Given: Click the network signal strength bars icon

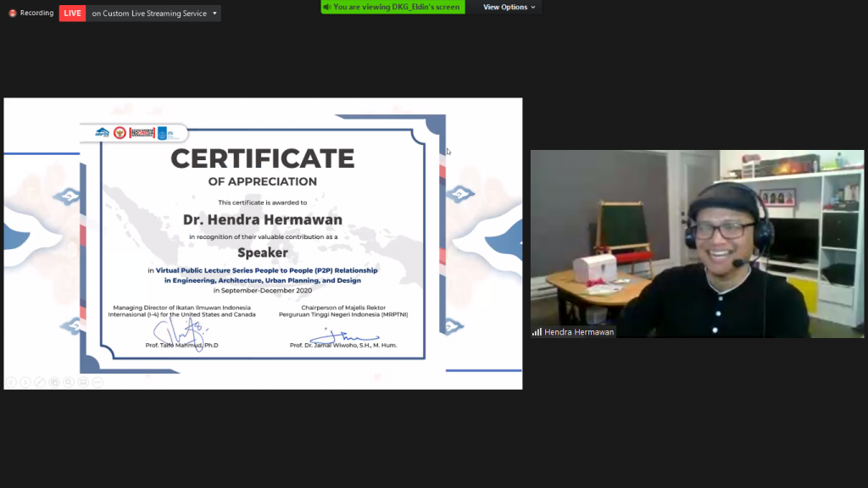Looking at the screenshot, I should pos(537,332).
